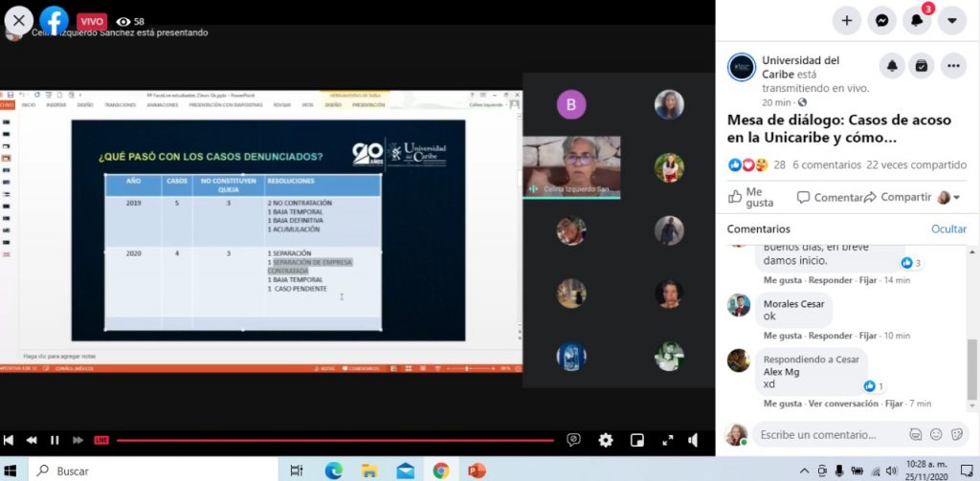Click the Escribe un comentario field

[x=828, y=434]
